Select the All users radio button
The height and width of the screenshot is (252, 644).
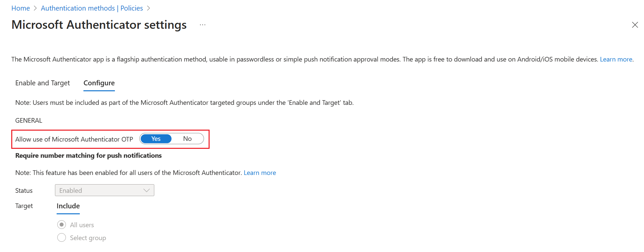62,225
